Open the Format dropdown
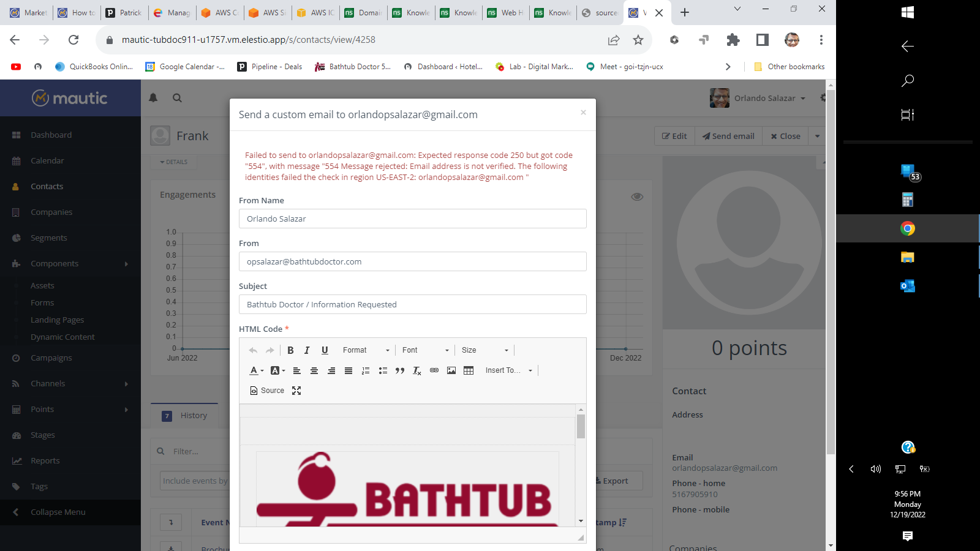Viewport: 980px width, 551px height. pos(366,350)
